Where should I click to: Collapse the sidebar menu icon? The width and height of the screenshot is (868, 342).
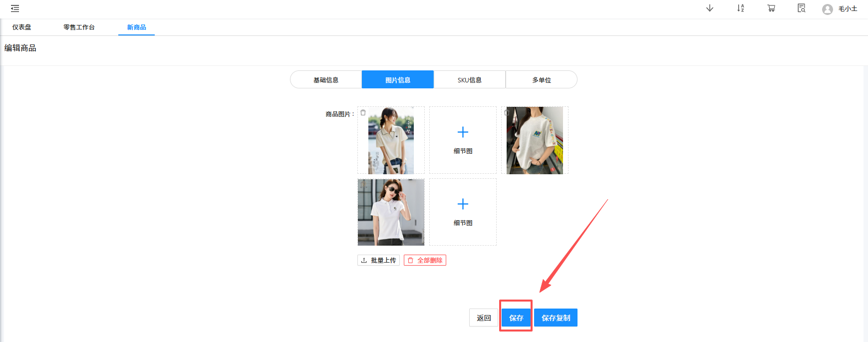(x=15, y=8)
